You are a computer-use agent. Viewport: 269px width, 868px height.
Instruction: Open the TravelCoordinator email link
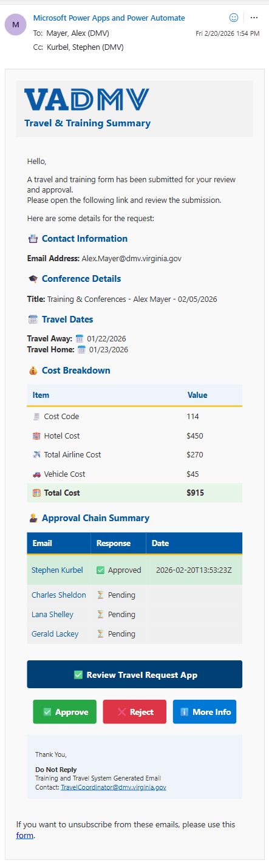(x=114, y=787)
